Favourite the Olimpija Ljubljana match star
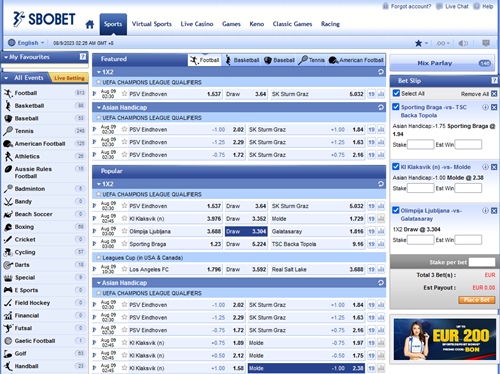 (x=124, y=231)
